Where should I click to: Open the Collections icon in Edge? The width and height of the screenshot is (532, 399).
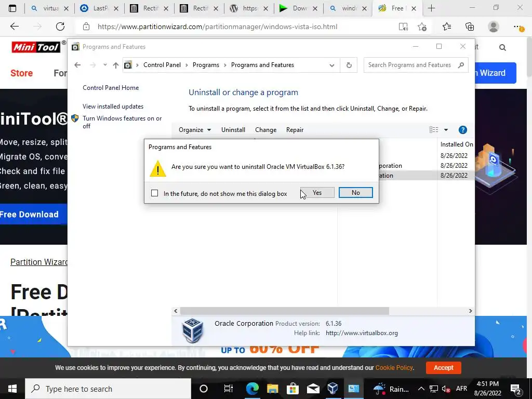pyautogui.click(x=470, y=26)
